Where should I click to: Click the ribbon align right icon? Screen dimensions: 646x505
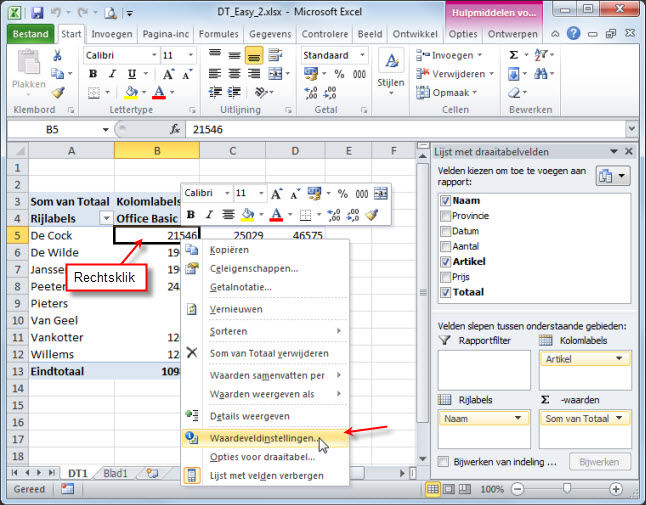click(253, 74)
